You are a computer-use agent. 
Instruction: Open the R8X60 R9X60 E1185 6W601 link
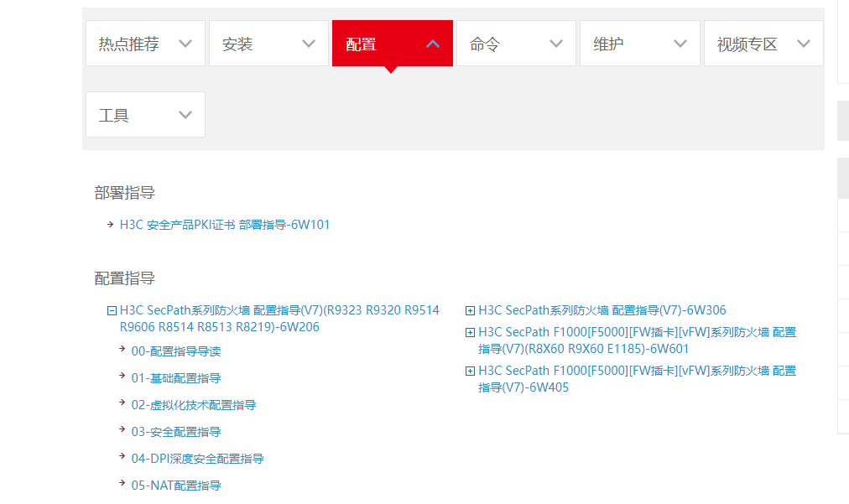click(x=638, y=340)
